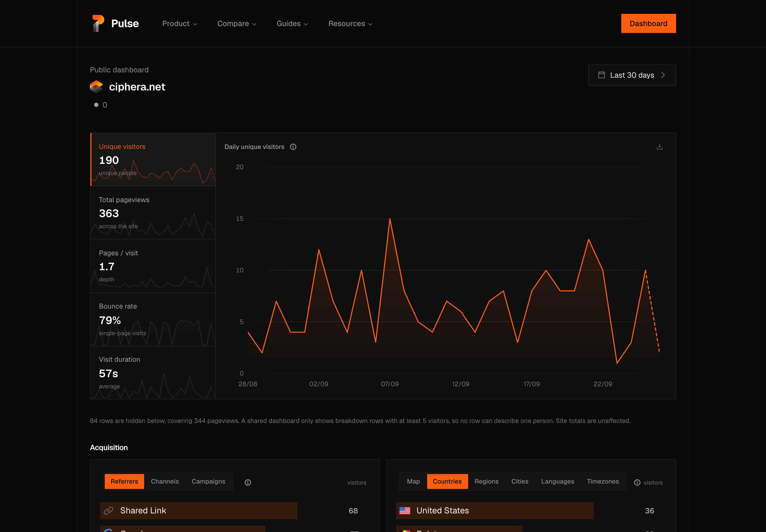
Task: Click the Pulse brand name link
Action: pyautogui.click(x=125, y=24)
